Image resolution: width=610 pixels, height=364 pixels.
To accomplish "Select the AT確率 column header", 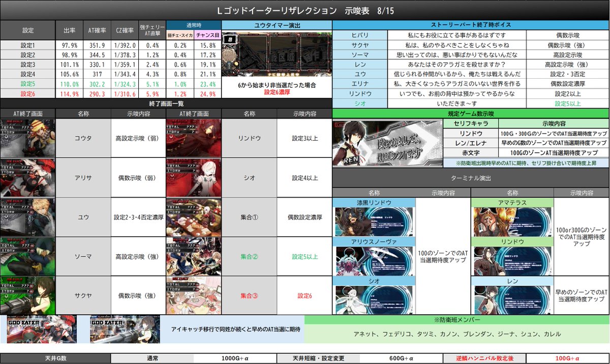I will click(97, 30).
